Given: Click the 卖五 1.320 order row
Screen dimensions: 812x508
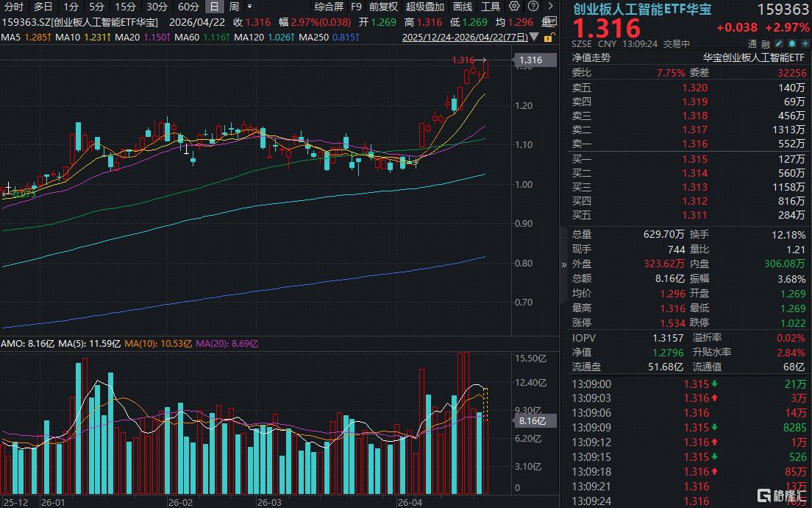Looking at the screenshot, I should pos(688,88).
